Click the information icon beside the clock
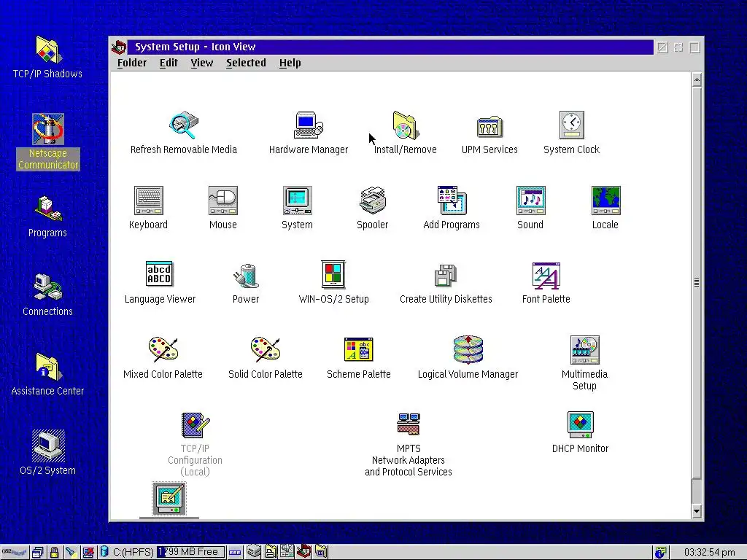The image size is (747, 560). [659, 553]
